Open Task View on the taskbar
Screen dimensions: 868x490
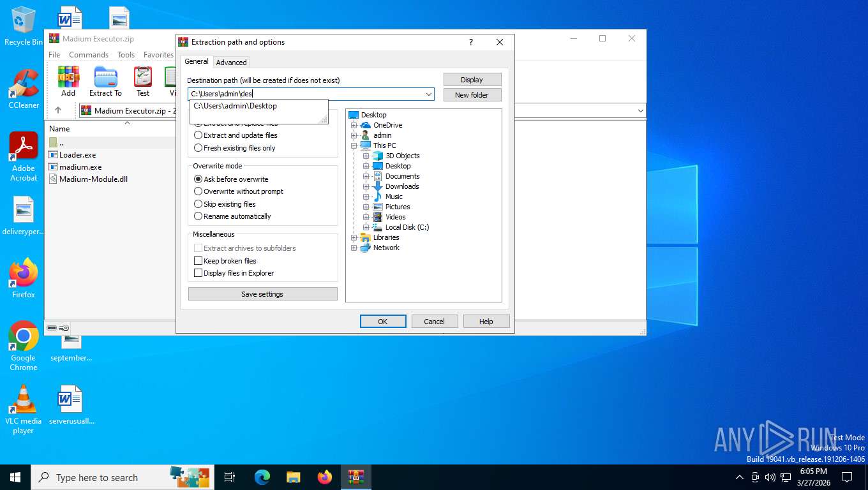[230, 477]
